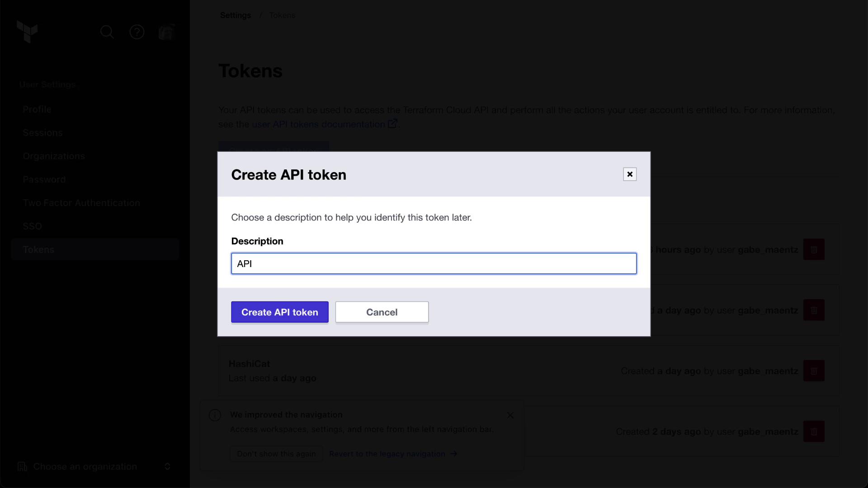Dismiss the navigation improvement notice
Image resolution: width=868 pixels, height=488 pixels.
pyautogui.click(x=510, y=415)
